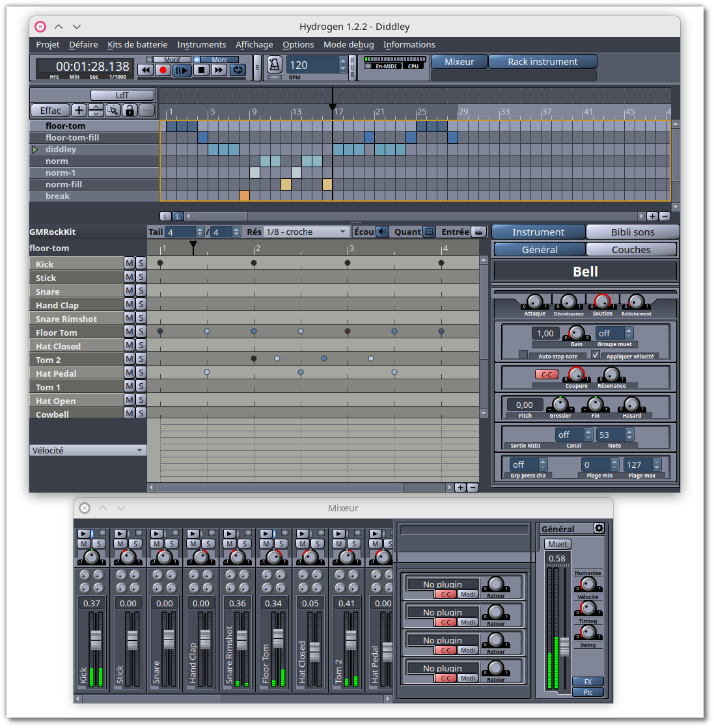Screen dimensions: 714x728
Task: Toggle Quant quantize grid icon
Action: (x=429, y=232)
